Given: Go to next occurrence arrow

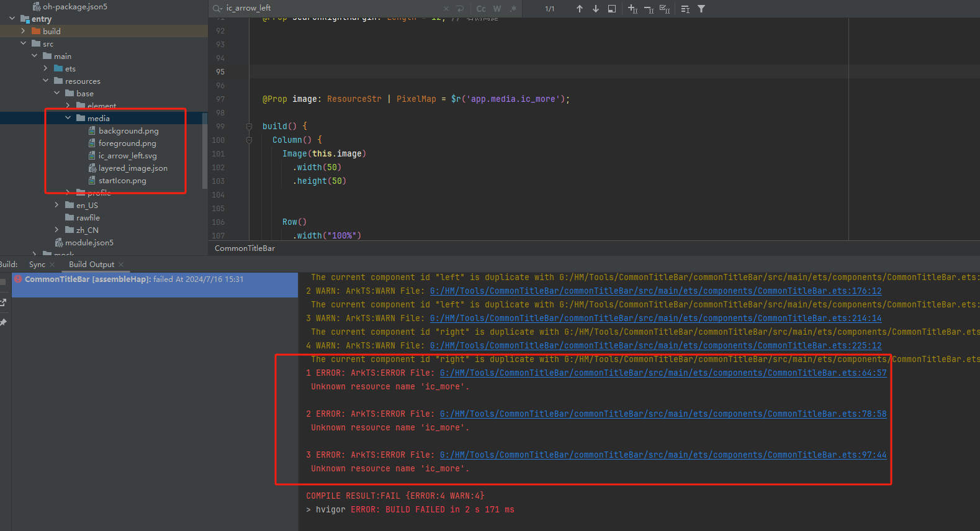Looking at the screenshot, I should [x=596, y=9].
